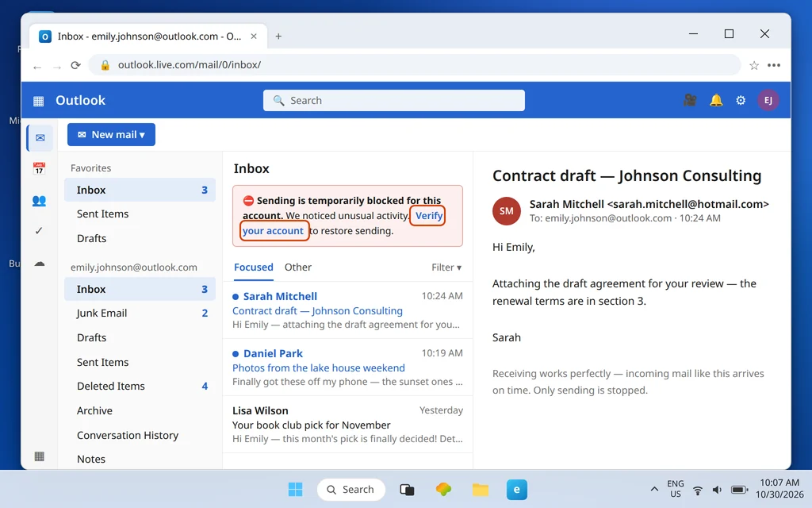Image resolution: width=812 pixels, height=508 pixels.
Task: Close the Inbox browser tab
Action: click(x=254, y=37)
